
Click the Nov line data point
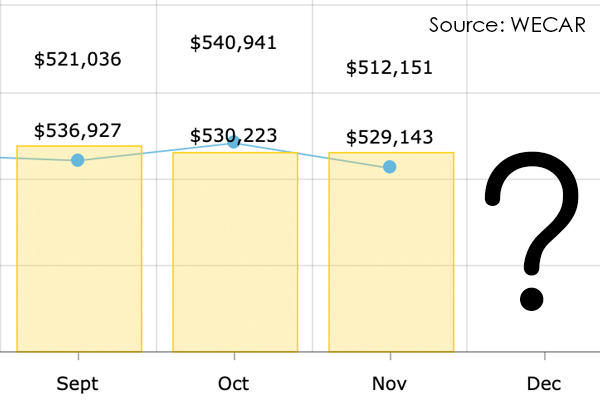pyautogui.click(x=389, y=166)
